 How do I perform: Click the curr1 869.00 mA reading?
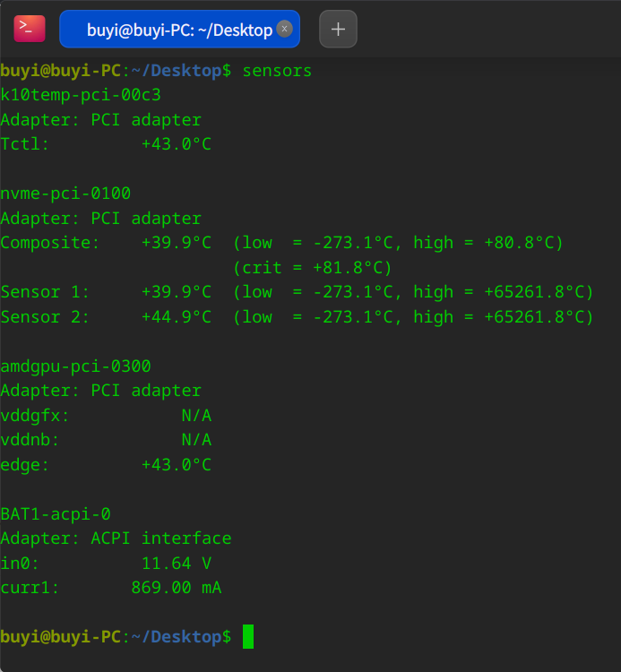pyautogui.click(x=177, y=588)
